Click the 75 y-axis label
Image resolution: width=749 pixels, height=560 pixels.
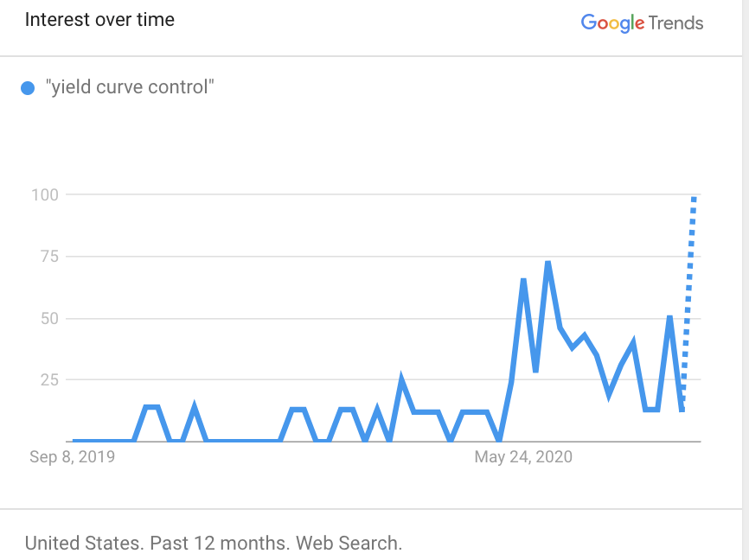click(x=49, y=257)
